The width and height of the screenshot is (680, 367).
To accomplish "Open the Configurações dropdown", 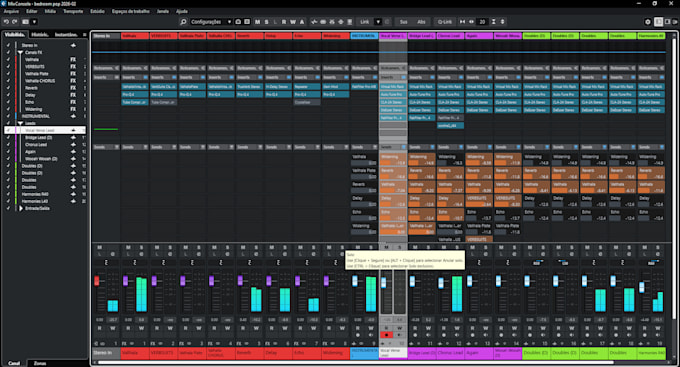I will tap(211, 22).
